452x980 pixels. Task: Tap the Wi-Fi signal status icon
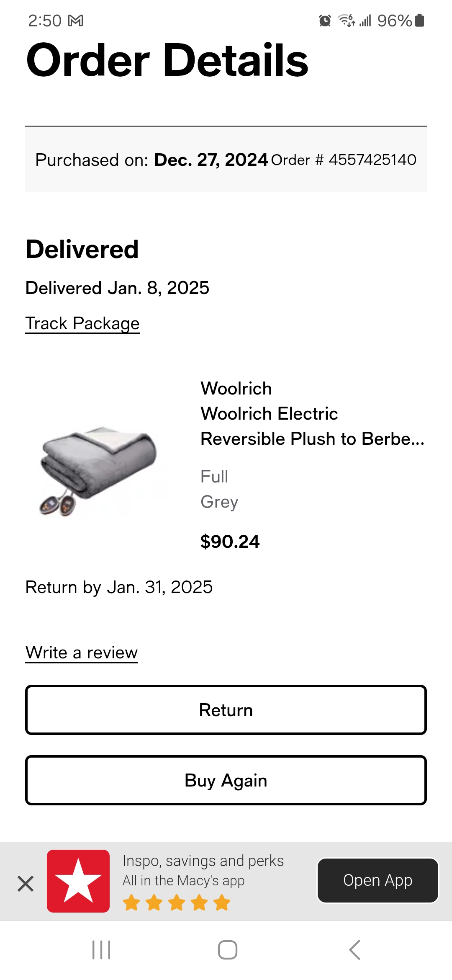point(347,20)
